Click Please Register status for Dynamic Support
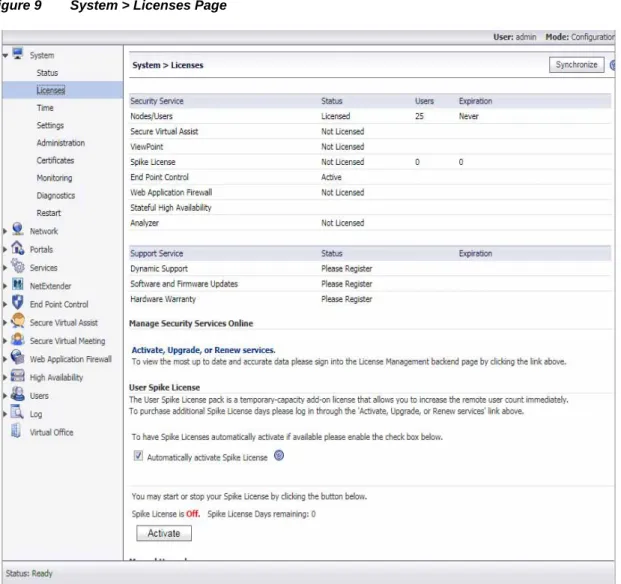 pyautogui.click(x=347, y=269)
